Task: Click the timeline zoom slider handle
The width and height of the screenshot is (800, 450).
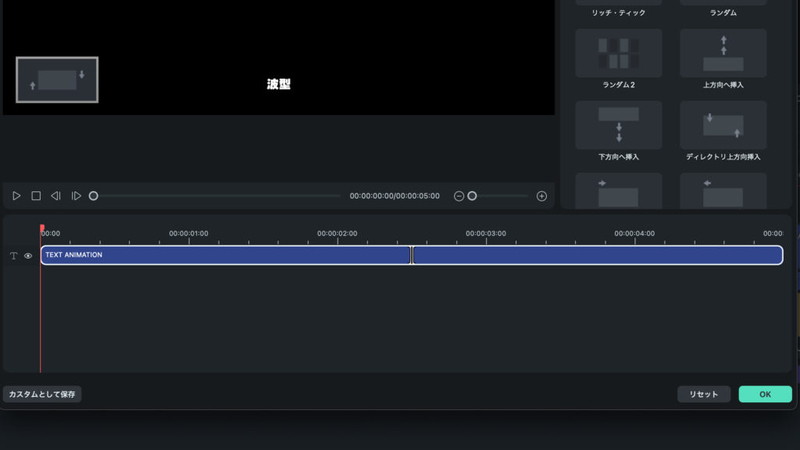Action: coord(472,196)
